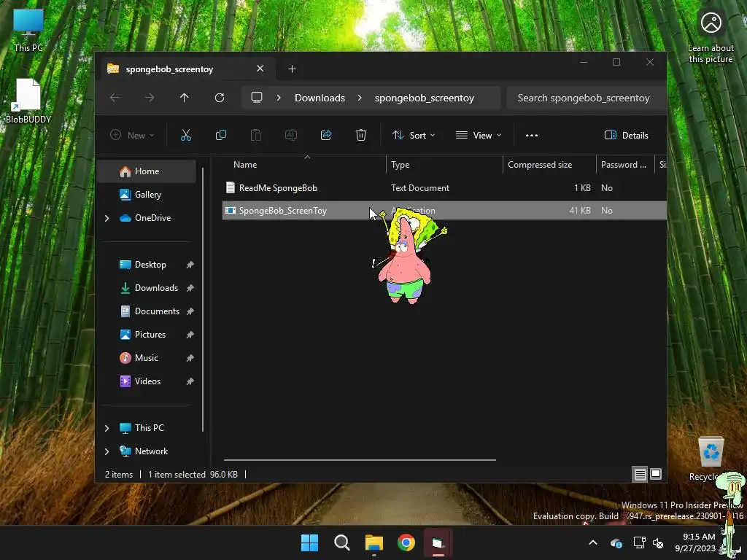
Task: Show hidden system tray icons
Action: pyautogui.click(x=593, y=542)
